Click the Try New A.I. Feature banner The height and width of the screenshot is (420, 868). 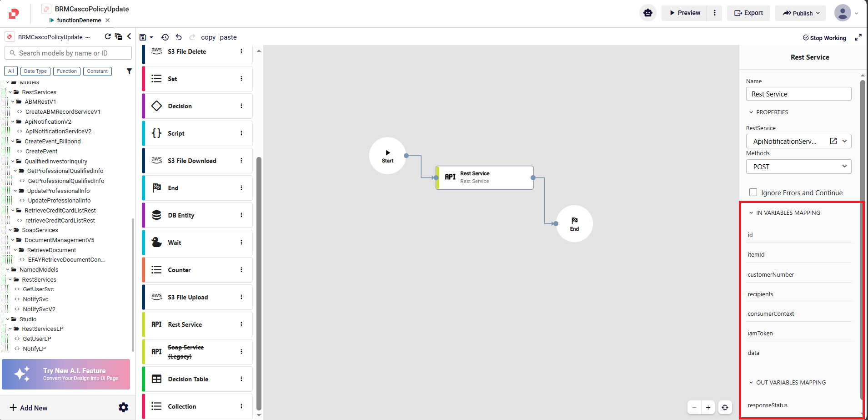[x=66, y=374]
